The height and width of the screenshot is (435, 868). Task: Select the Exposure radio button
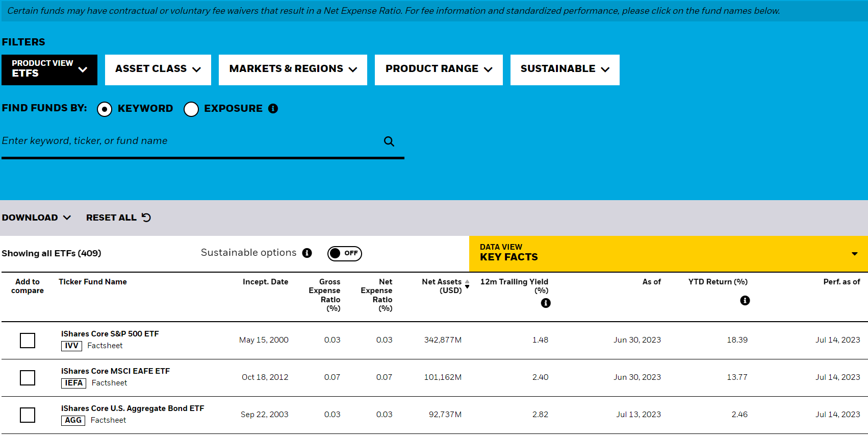click(191, 109)
